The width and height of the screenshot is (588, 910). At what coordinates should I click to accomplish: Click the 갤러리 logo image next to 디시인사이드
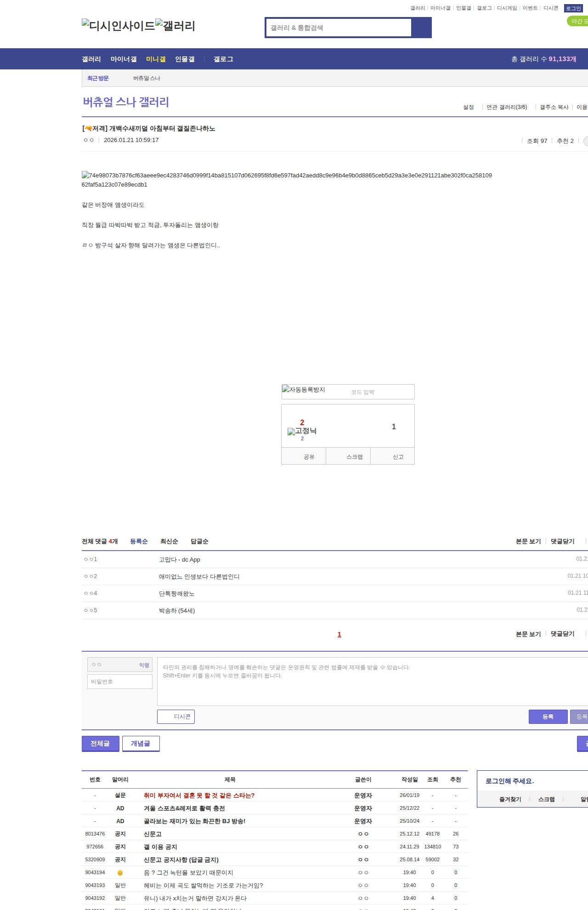pos(175,25)
